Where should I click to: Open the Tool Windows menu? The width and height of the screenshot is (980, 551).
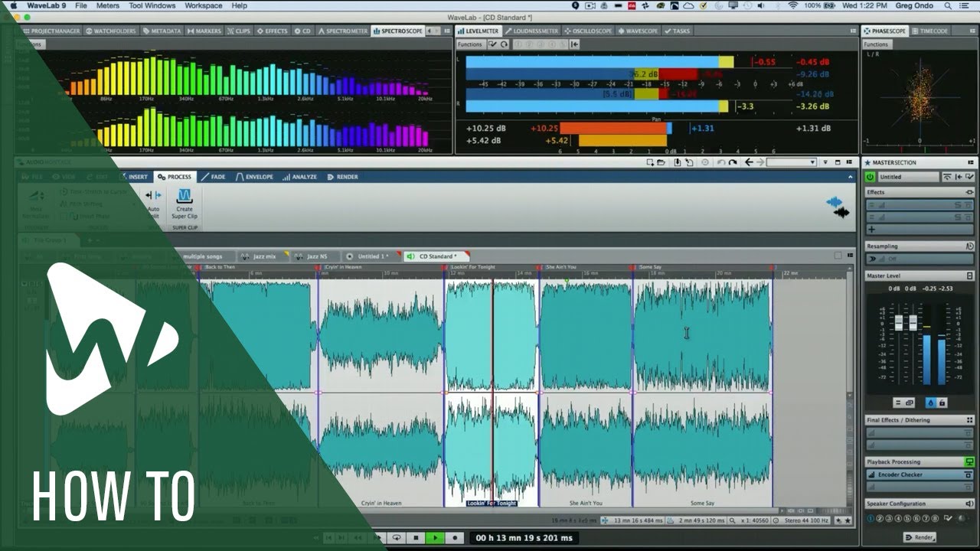point(152,5)
